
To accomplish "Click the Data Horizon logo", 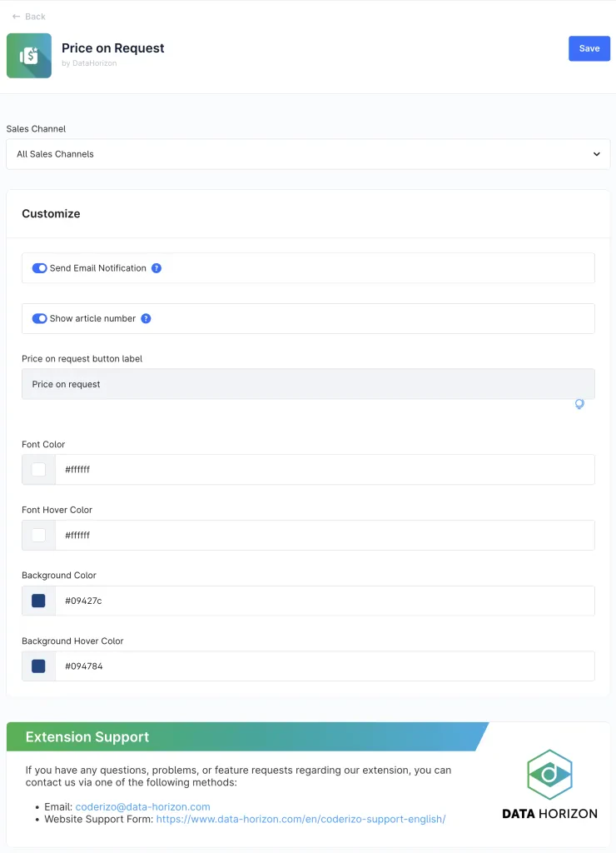I will 549,784.
